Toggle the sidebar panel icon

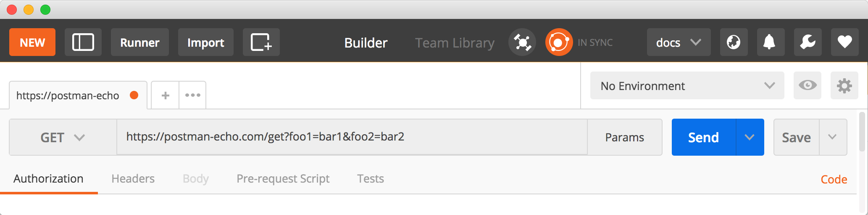point(83,42)
